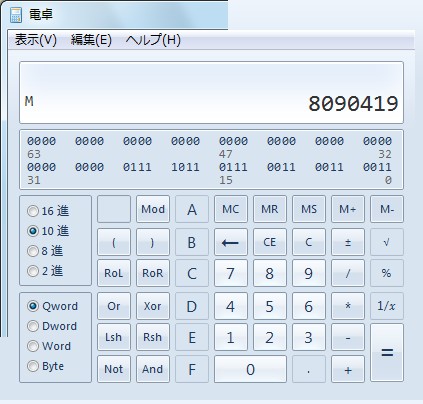Toggle the 1011 bit group in binary panel

tap(185, 167)
